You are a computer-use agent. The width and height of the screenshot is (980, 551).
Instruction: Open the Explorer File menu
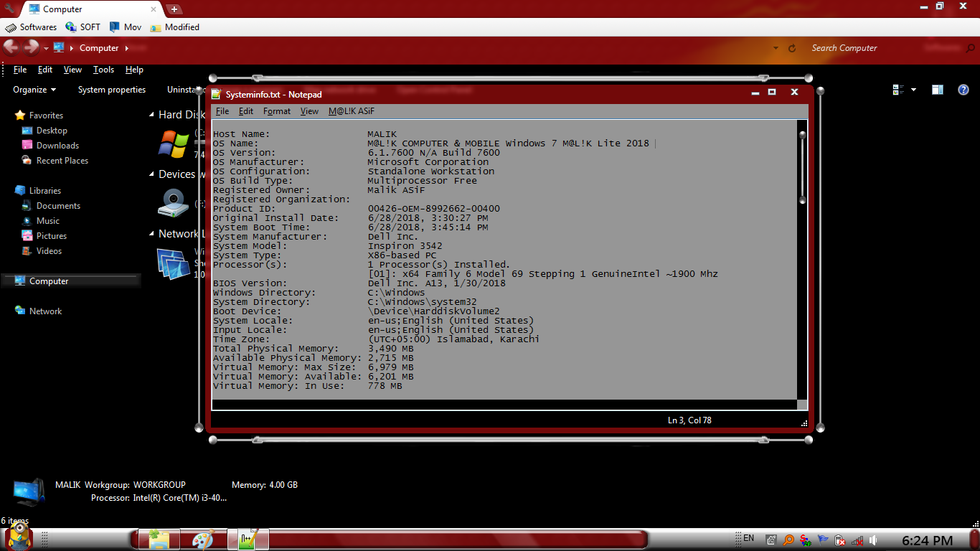20,70
